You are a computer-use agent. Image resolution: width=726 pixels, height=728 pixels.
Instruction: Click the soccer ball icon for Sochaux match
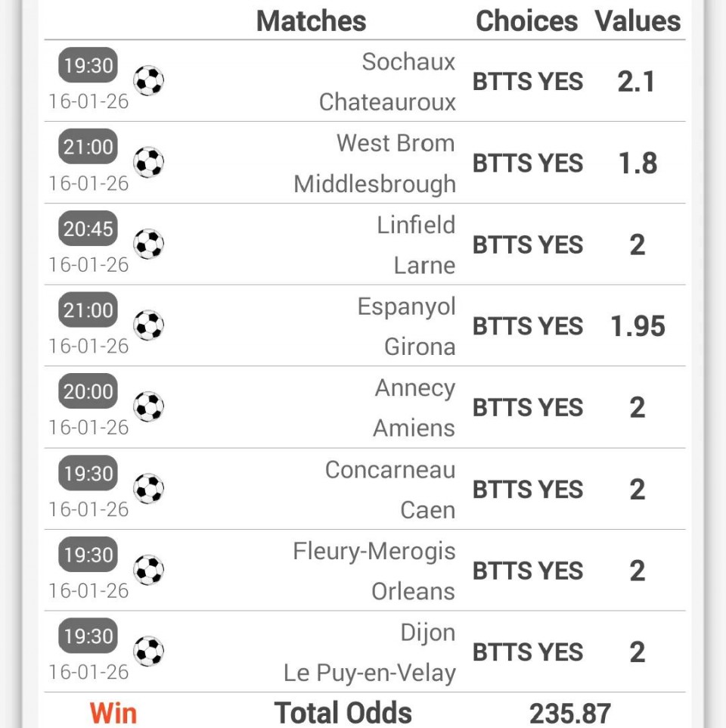coord(149,80)
